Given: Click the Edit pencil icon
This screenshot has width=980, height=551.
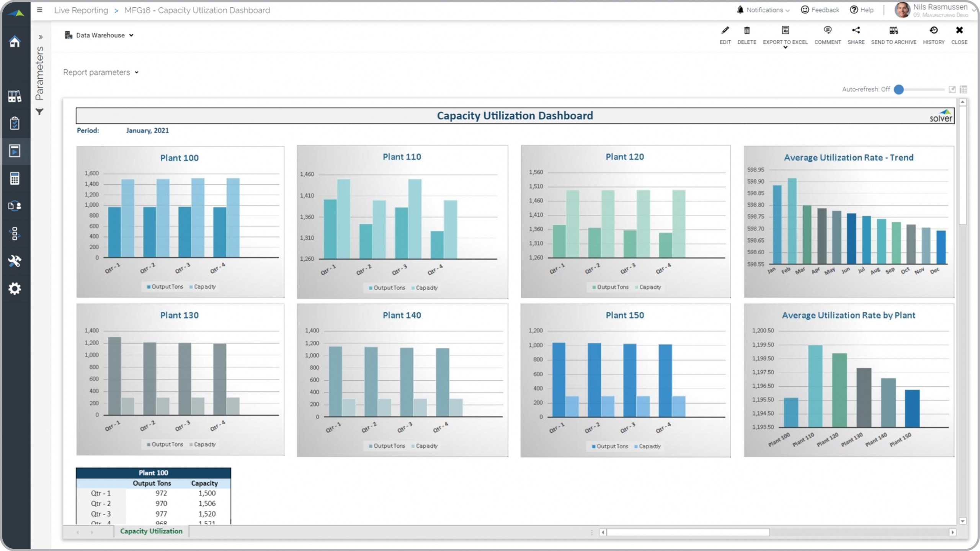Looking at the screenshot, I should pos(725,31).
